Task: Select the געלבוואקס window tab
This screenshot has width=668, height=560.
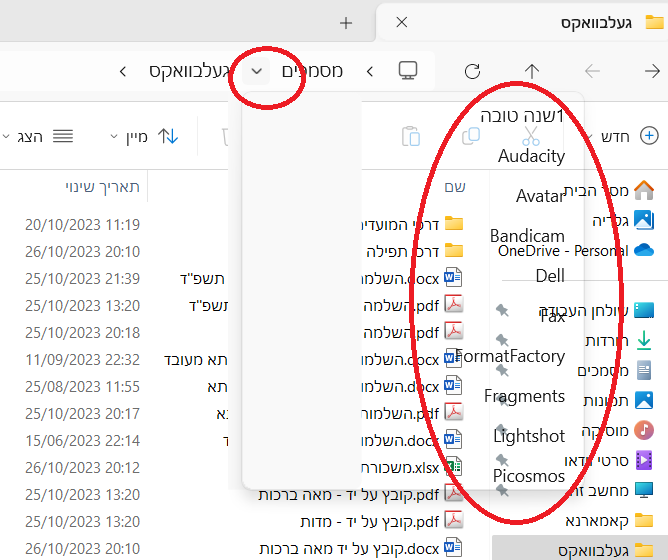Action: point(522,22)
